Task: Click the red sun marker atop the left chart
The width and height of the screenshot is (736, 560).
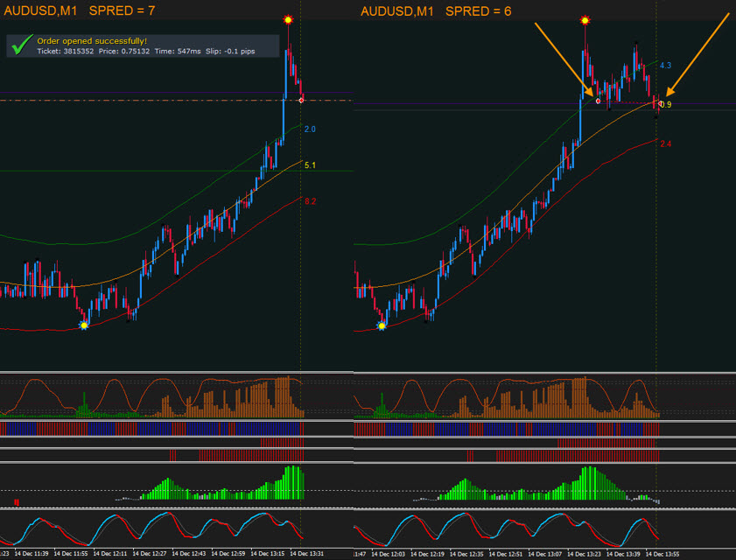Action: (x=288, y=20)
